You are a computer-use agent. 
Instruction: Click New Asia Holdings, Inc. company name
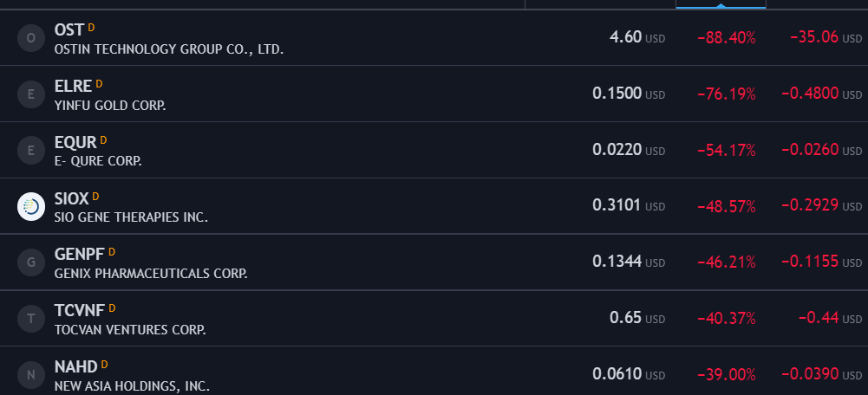coord(132,386)
